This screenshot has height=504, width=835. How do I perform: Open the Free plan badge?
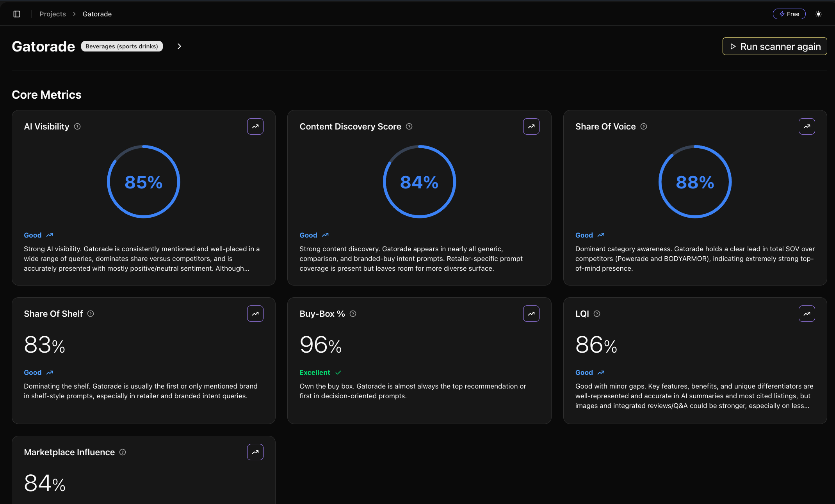pos(789,14)
